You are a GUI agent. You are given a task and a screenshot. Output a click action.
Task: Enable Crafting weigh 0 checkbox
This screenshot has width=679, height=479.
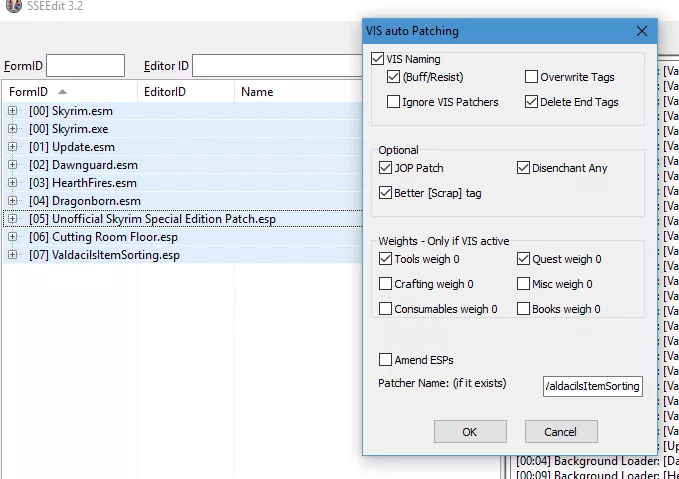[x=385, y=284]
